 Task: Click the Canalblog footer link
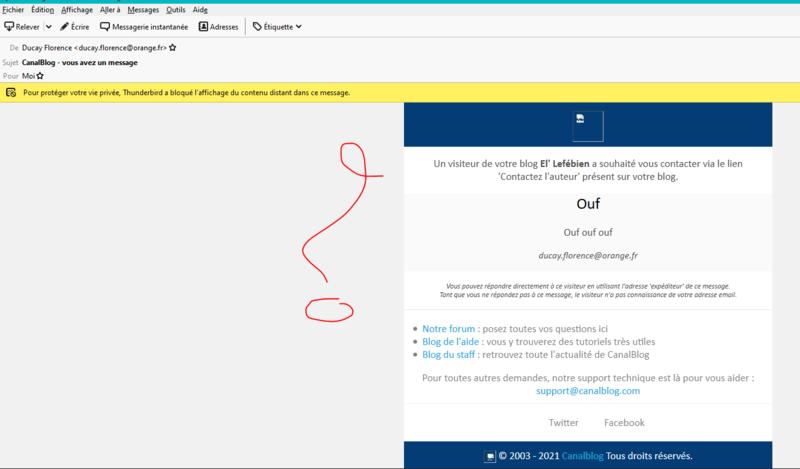point(582,456)
